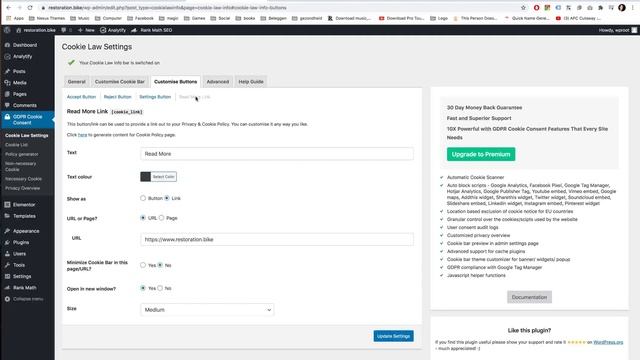Open Privacy Overview submenu item
The width and height of the screenshot is (640, 360).
pos(22,188)
